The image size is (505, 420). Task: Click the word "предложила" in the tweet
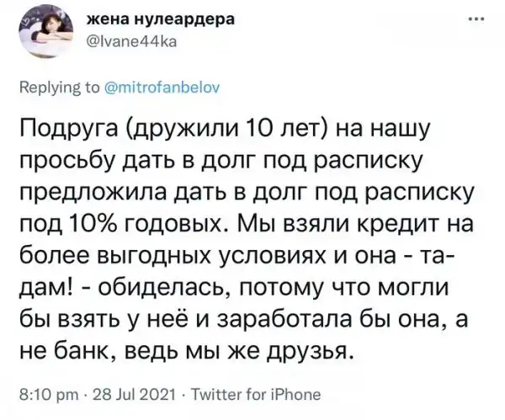[91, 195]
